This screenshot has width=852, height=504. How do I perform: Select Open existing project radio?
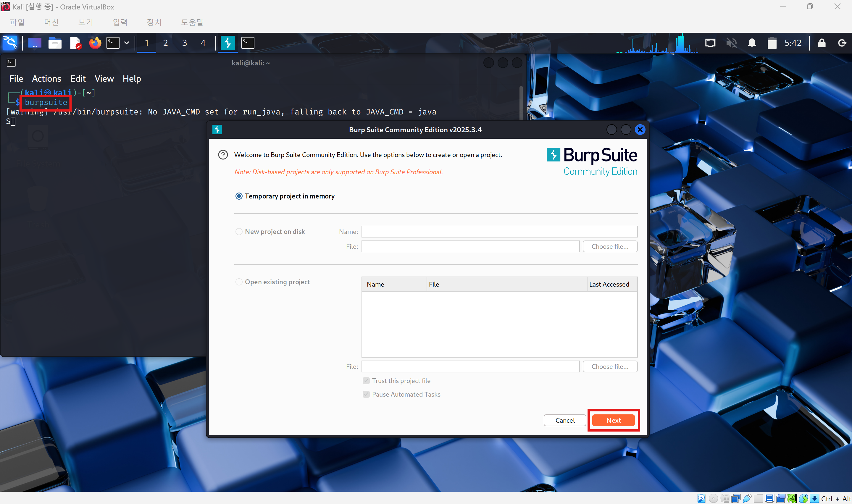tap(239, 282)
